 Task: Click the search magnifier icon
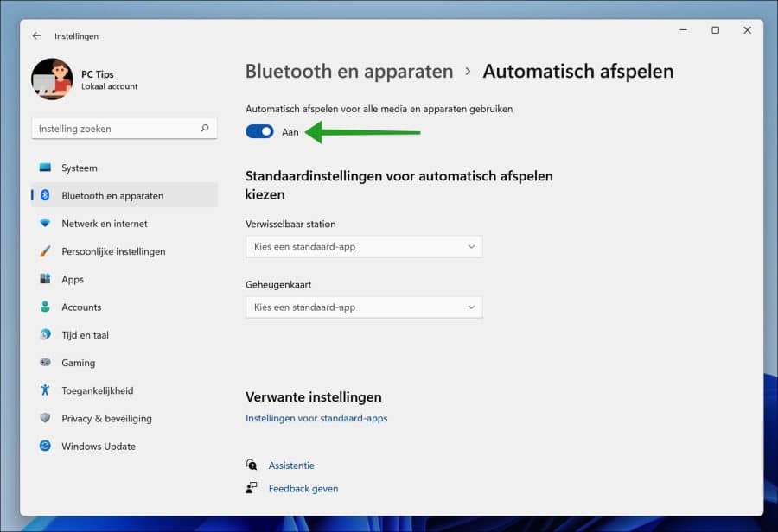[204, 129]
